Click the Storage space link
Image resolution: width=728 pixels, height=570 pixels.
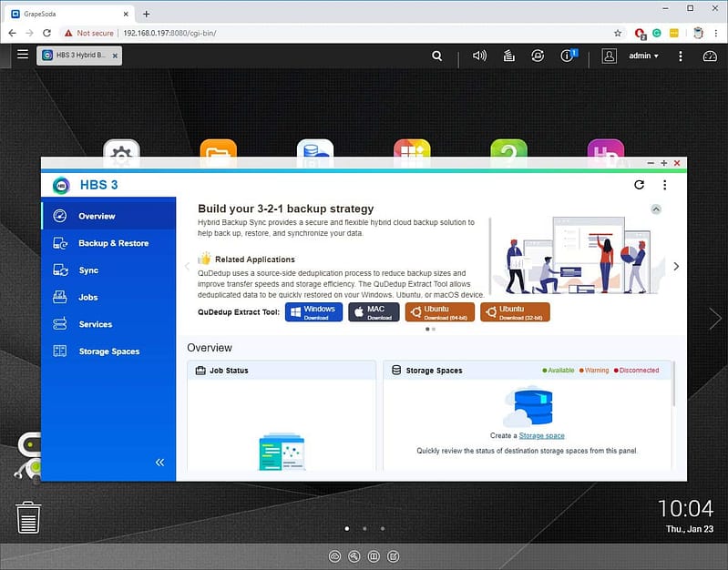[541, 435]
